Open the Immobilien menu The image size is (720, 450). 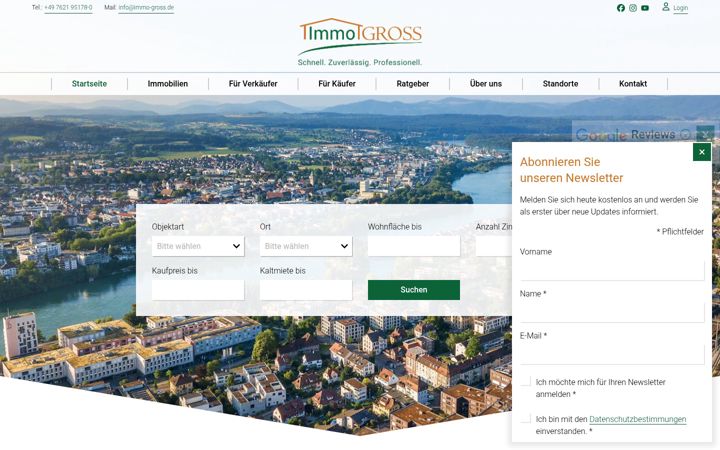tap(168, 84)
